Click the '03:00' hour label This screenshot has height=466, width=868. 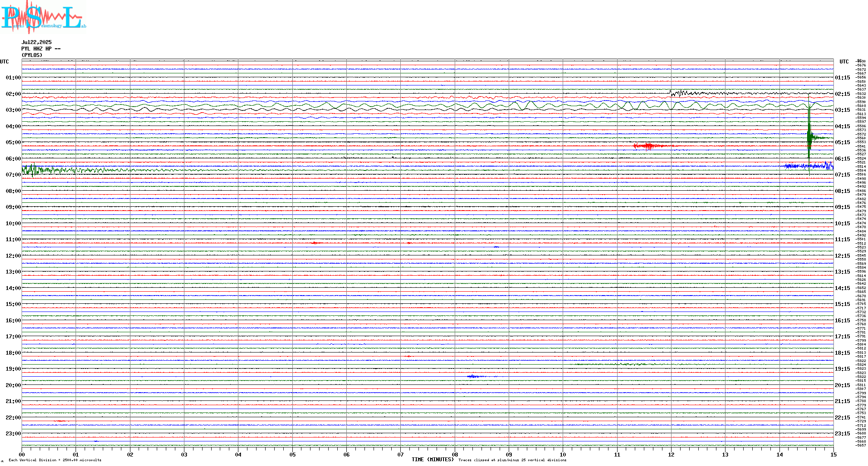point(13,110)
